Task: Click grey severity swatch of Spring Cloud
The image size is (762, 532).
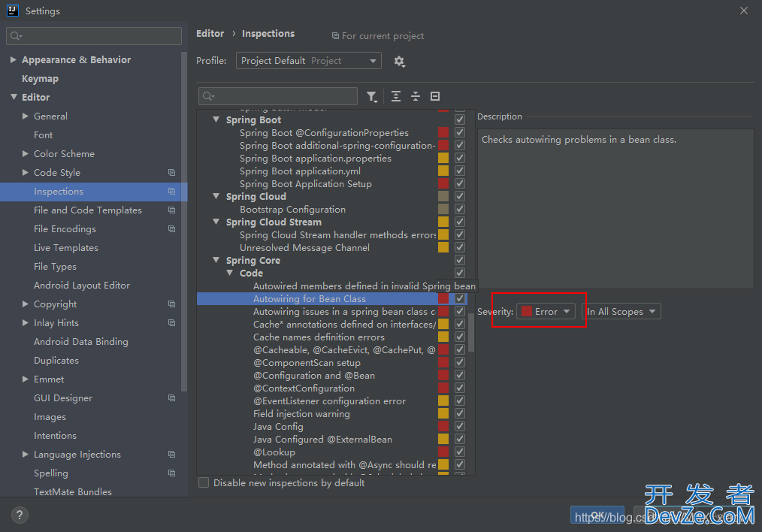Action: (443, 196)
